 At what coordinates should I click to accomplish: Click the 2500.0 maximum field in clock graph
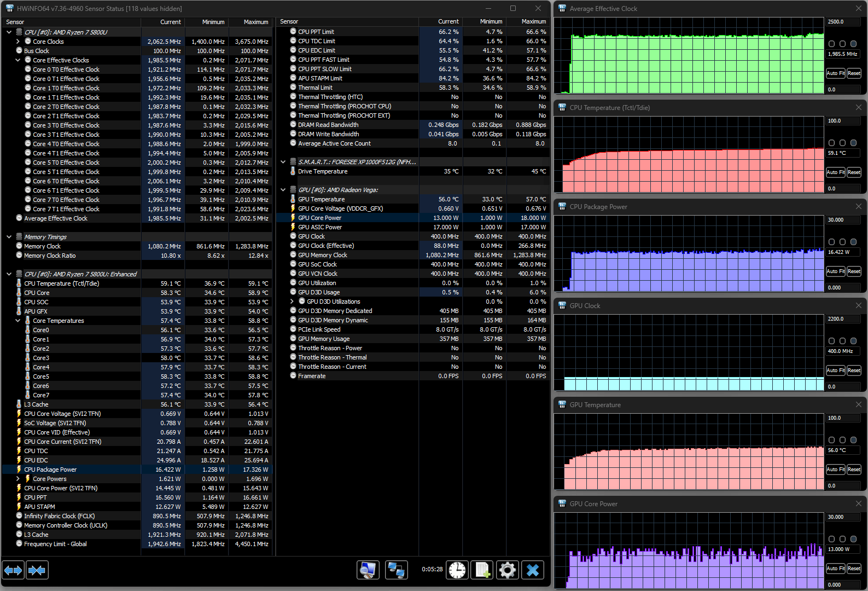(x=842, y=22)
